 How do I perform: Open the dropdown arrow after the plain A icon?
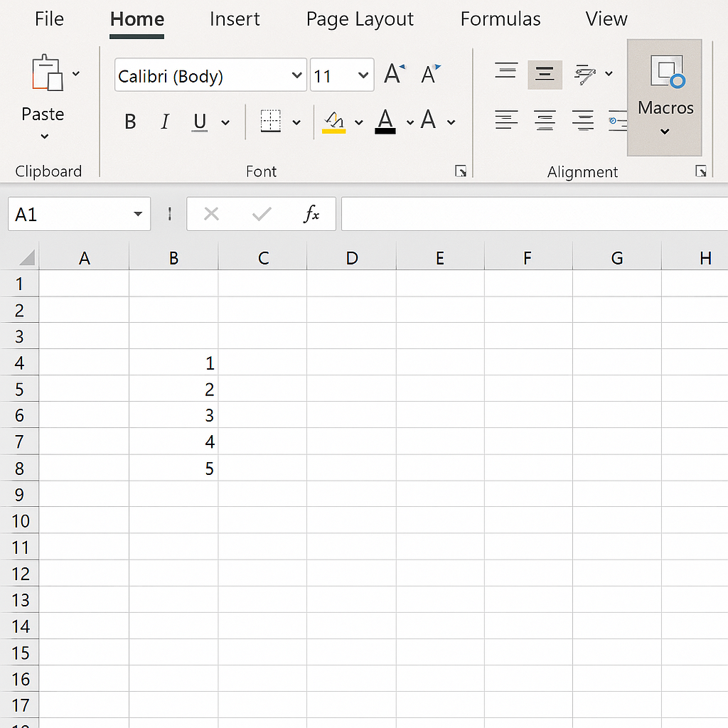click(451, 122)
